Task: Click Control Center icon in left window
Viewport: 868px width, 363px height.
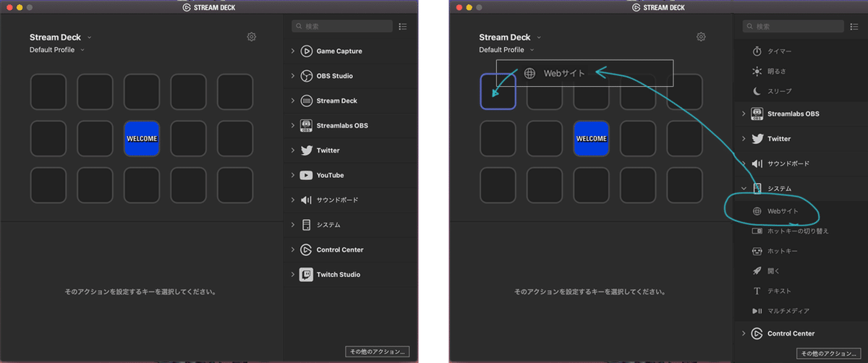Action: pyautogui.click(x=306, y=249)
